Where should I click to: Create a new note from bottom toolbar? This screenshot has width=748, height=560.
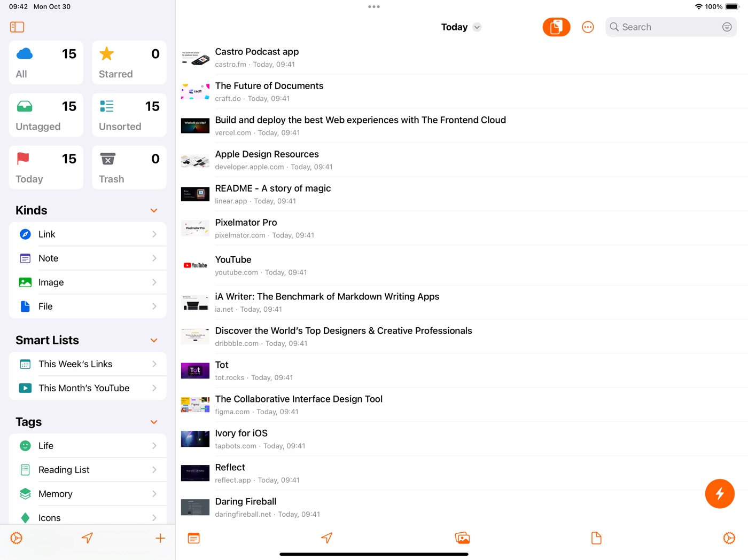point(194,538)
